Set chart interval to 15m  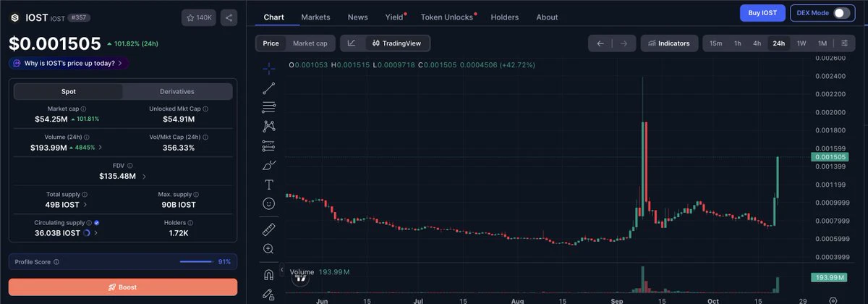pyautogui.click(x=715, y=43)
